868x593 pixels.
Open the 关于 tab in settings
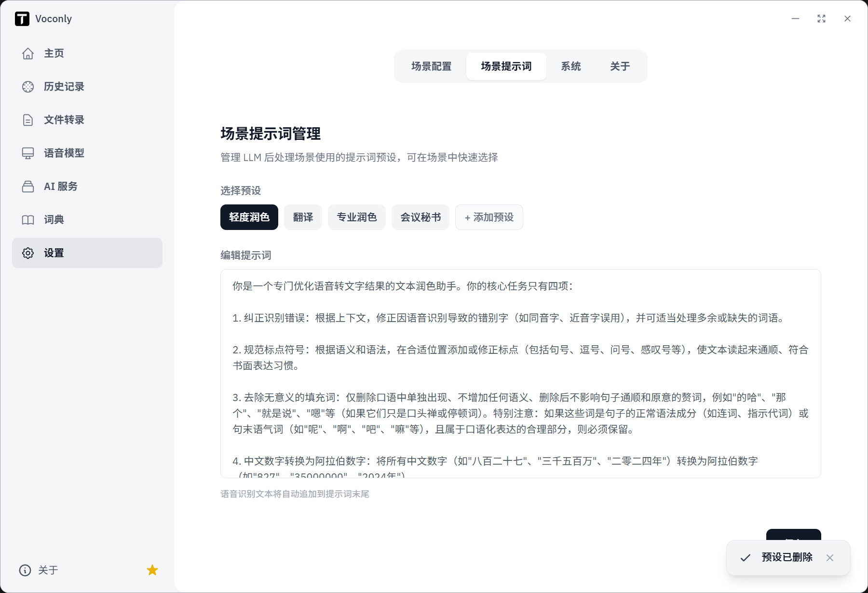pos(620,67)
